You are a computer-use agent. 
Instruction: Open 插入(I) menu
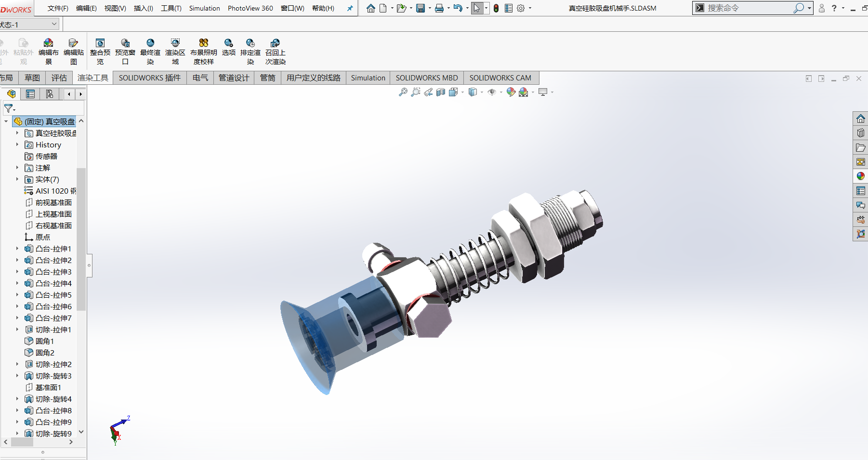[x=143, y=8]
